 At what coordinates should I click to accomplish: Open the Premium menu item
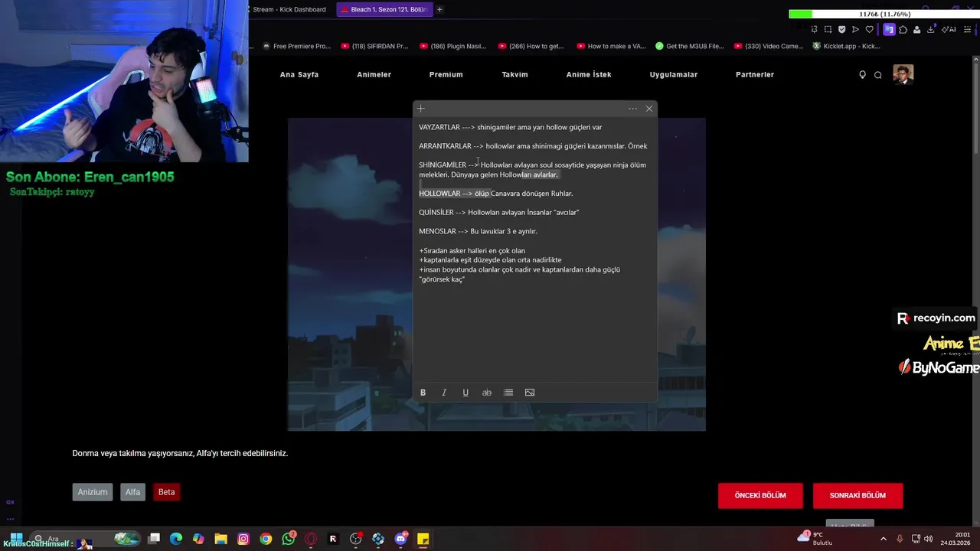tap(446, 75)
